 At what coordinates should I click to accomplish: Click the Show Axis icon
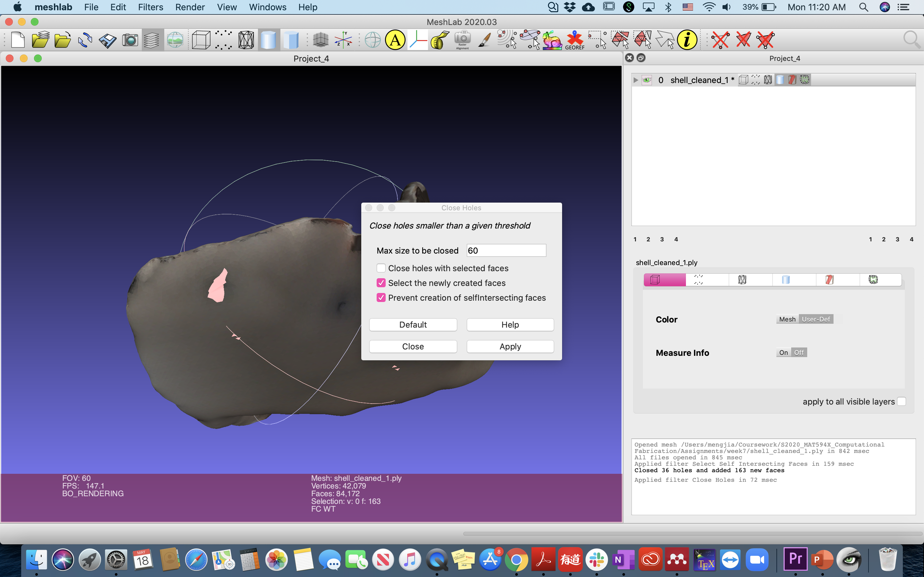(343, 40)
